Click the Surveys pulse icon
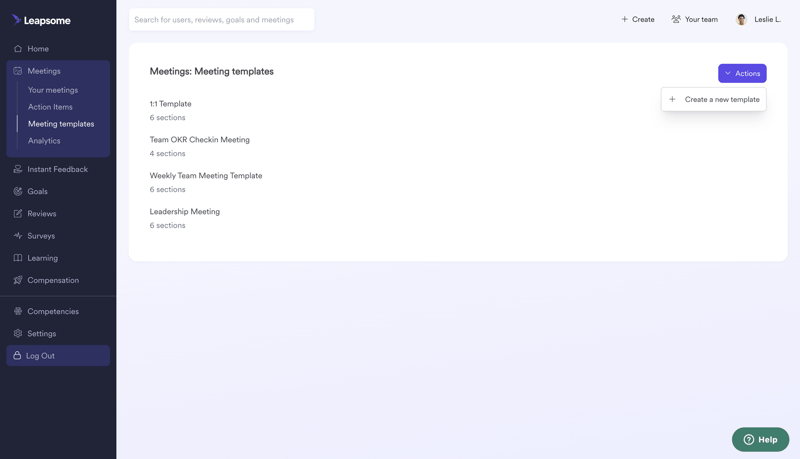800x459 pixels. 18,236
